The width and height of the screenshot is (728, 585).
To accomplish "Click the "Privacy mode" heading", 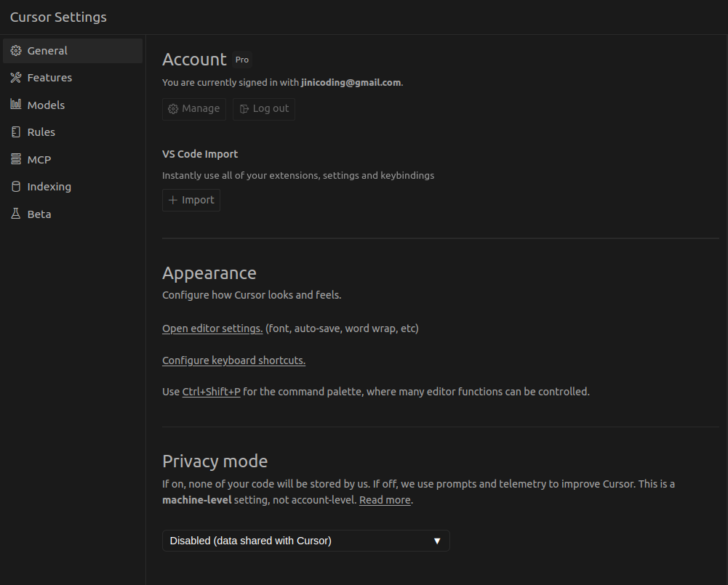I will [x=215, y=461].
